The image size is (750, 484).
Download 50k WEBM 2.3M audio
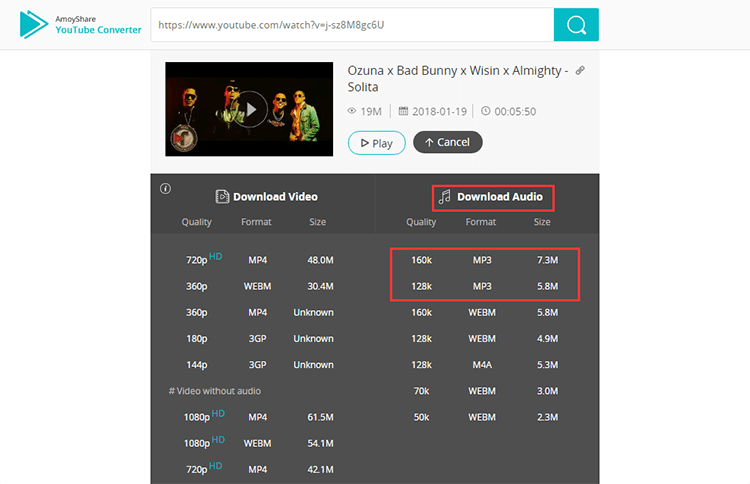pos(485,417)
